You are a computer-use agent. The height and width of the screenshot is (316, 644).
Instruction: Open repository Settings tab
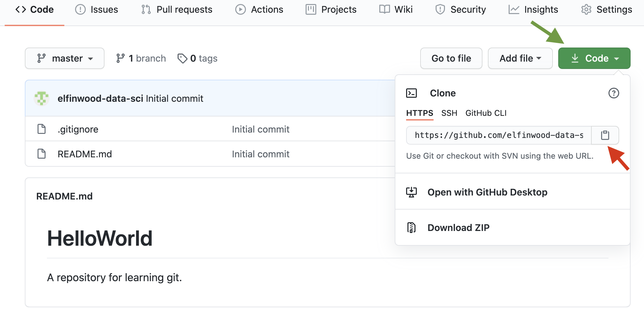point(606,9)
